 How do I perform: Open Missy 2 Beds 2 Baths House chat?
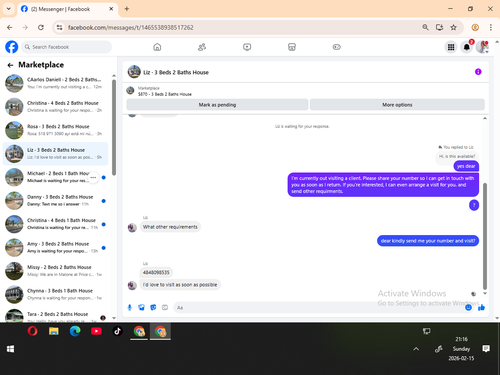click(x=55, y=271)
